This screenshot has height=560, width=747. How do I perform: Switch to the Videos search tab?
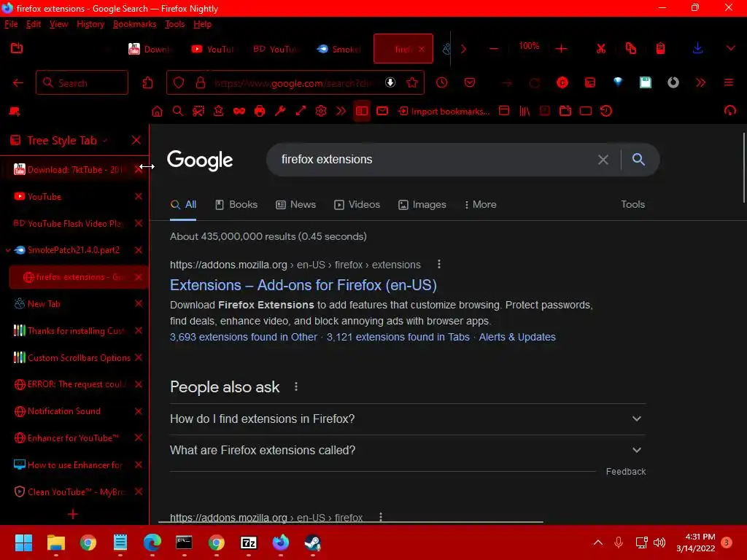tap(357, 205)
